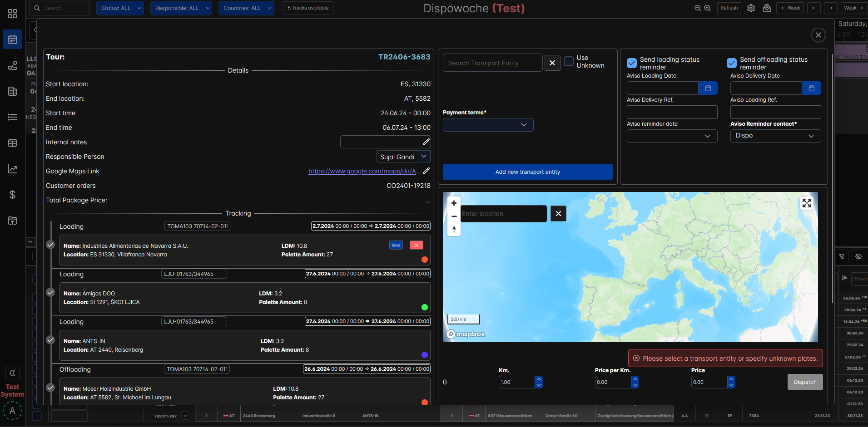Expand TR2311-287 row chevron

tap(185, 416)
